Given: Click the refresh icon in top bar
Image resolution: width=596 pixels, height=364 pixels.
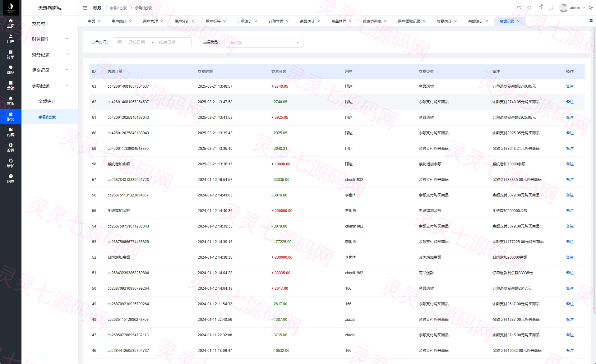Looking at the screenshot, I should (519, 8).
